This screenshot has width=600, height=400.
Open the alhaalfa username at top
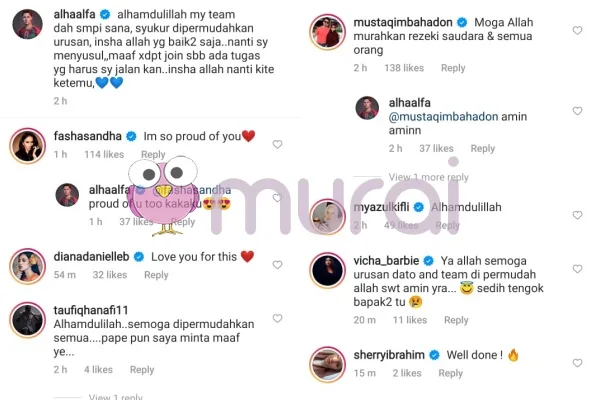(x=74, y=14)
